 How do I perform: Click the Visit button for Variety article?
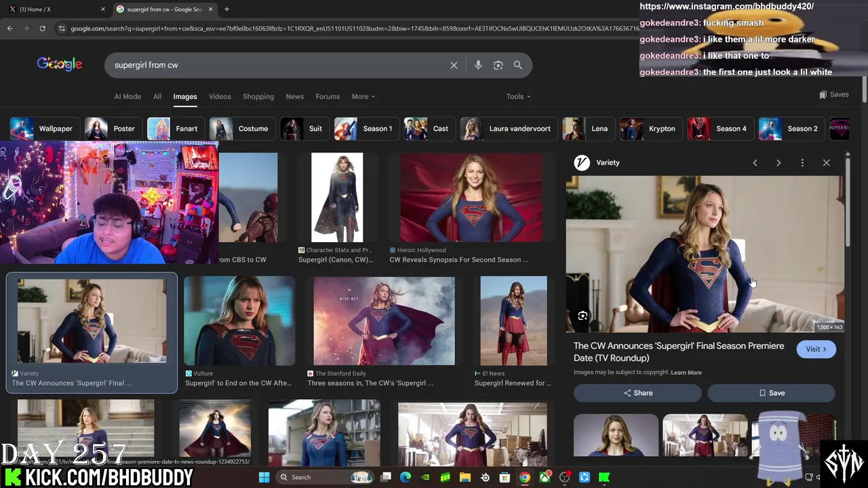click(816, 349)
